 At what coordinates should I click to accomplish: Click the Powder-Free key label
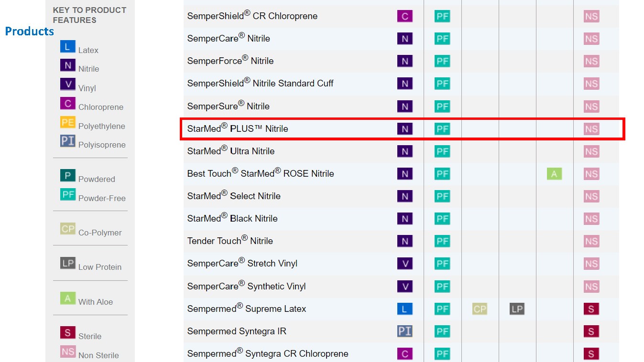pyautogui.click(x=102, y=198)
